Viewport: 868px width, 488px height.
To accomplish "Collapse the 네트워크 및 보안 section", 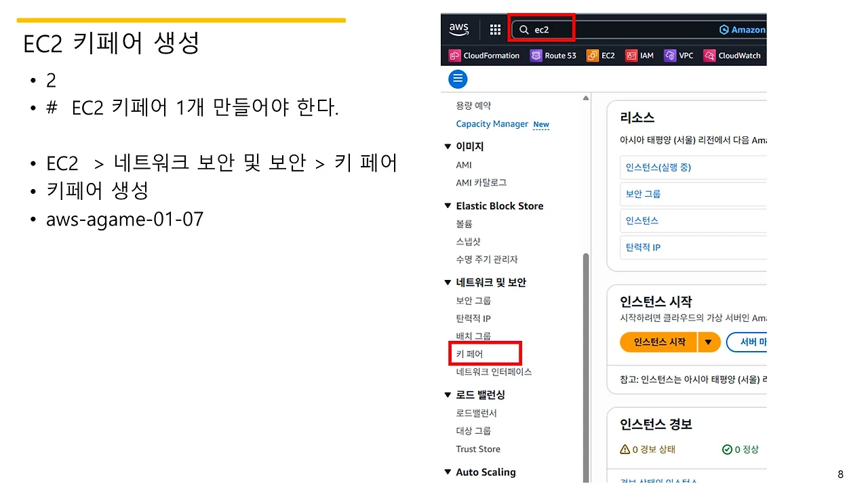I will (x=448, y=282).
